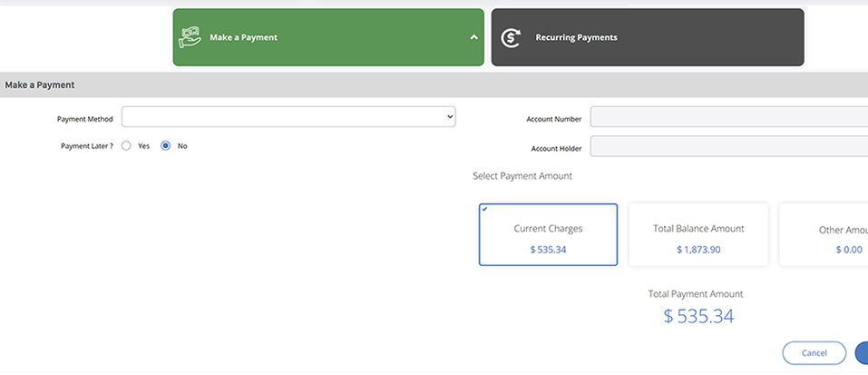Choose the Current Charges payment option
This screenshot has height=375, width=868.
[x=548, y=234]
